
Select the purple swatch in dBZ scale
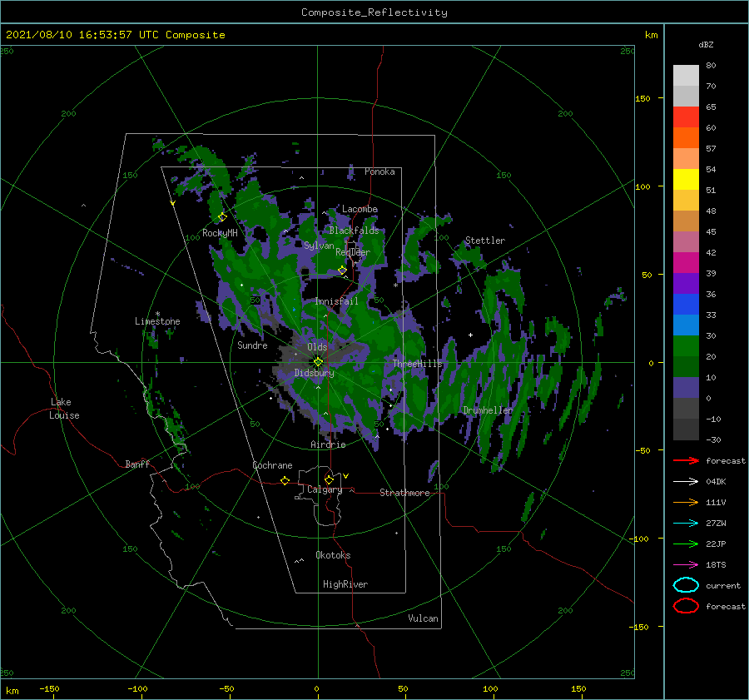686,284
